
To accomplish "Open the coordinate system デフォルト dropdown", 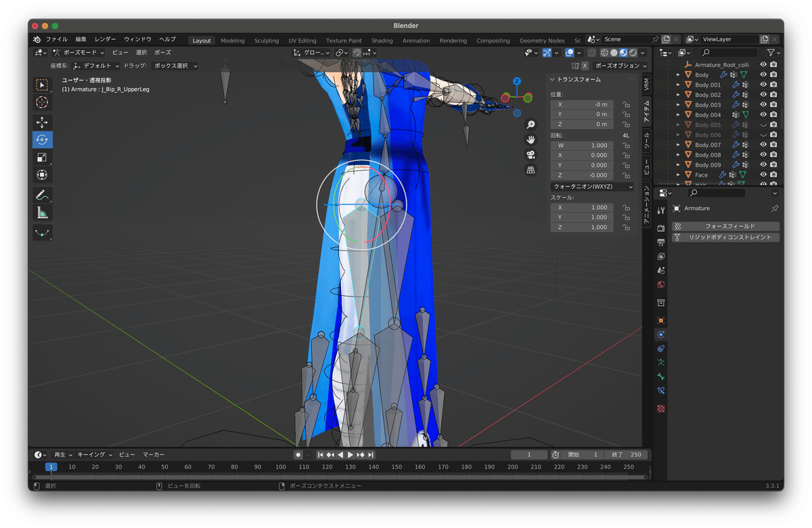I will pyautogui.click(x=96, y=66).
